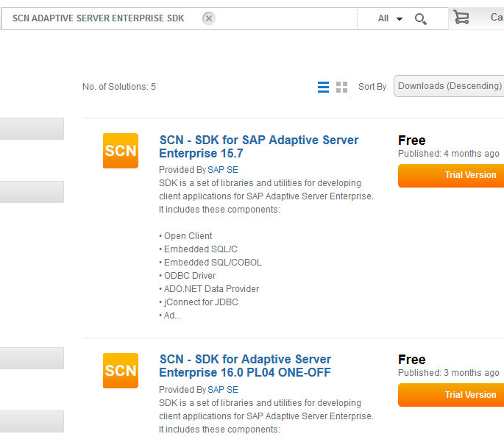Click the Sort By label

[372, 87]
